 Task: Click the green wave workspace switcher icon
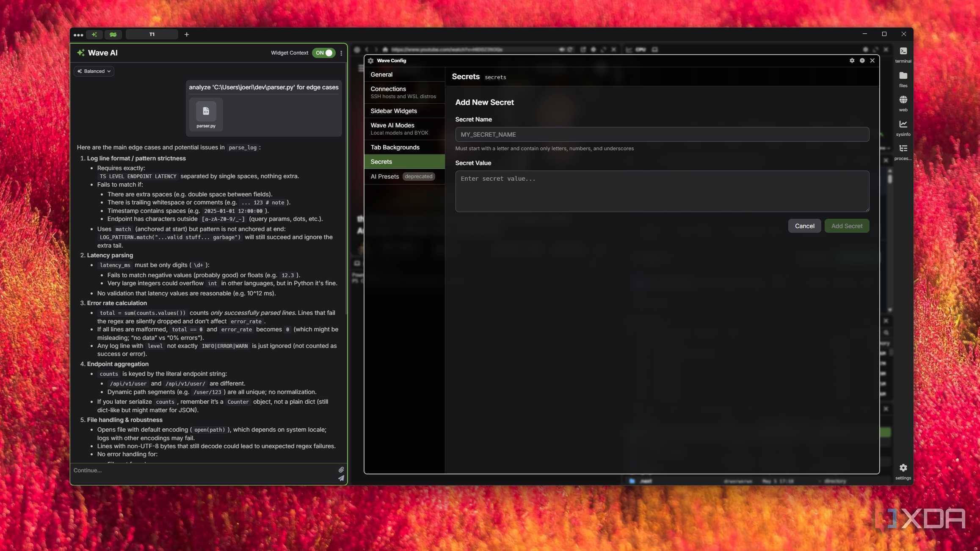pyautogui.click(x=113, y=34)
